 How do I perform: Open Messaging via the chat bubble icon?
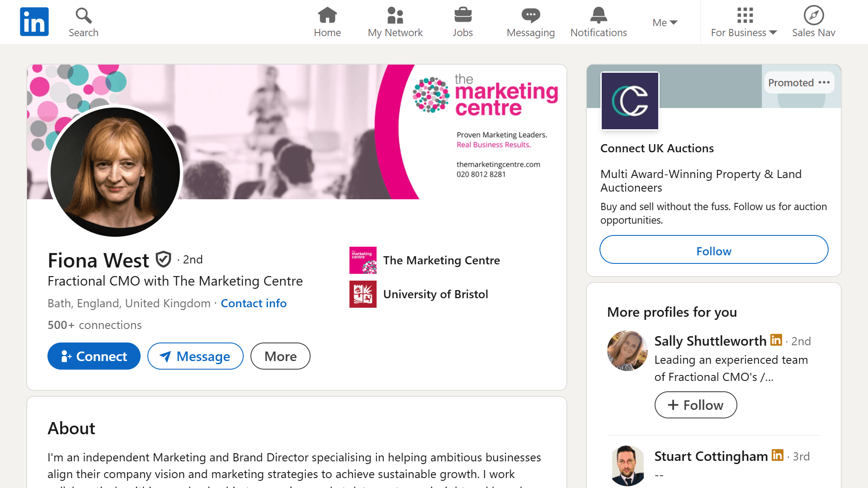pos(530,15)
